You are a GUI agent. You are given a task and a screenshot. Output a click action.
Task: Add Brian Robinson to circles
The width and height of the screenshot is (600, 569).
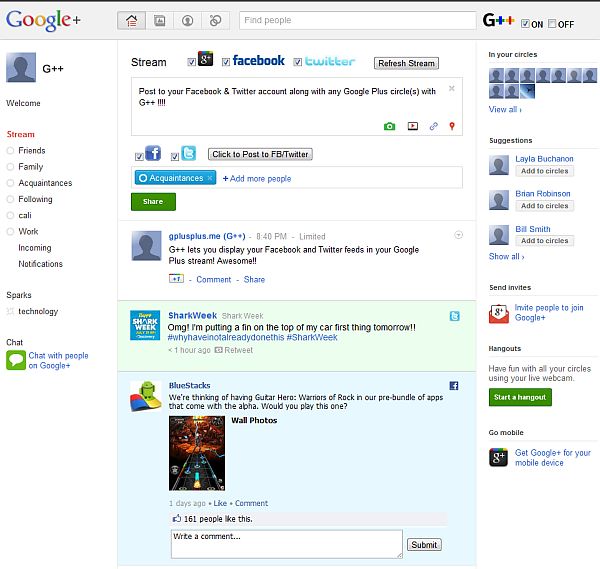(545, 205)
